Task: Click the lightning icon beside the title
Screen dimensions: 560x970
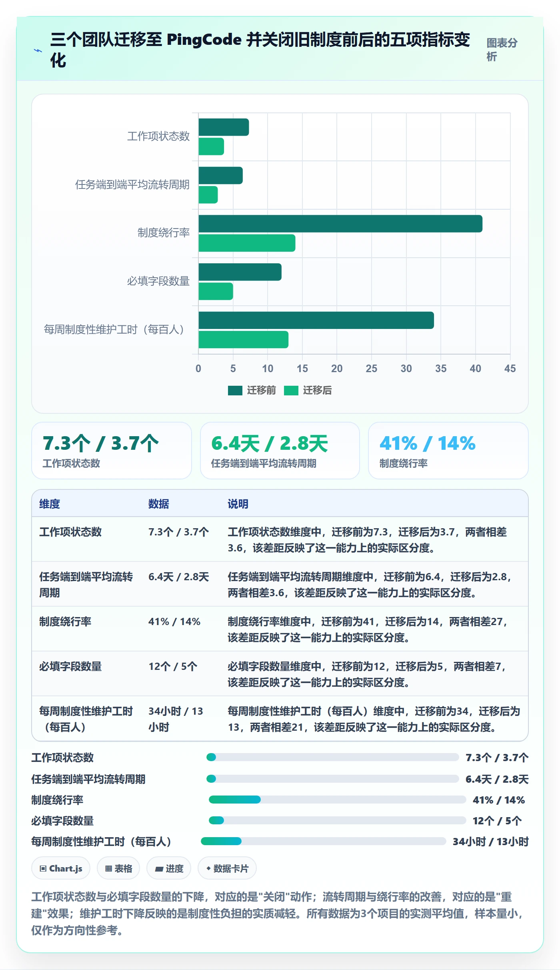Action: click(38, 50)
